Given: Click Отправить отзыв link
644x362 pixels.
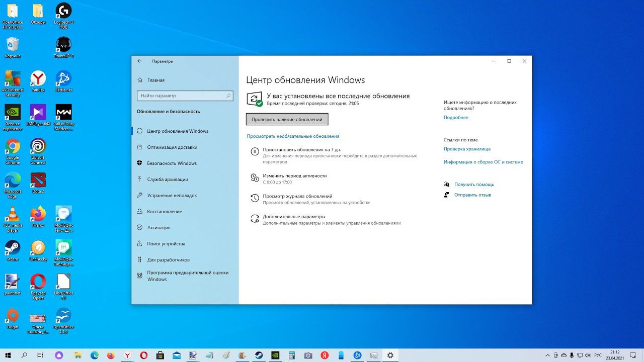Looking at the screenshot, I should [x=472, y=195].
